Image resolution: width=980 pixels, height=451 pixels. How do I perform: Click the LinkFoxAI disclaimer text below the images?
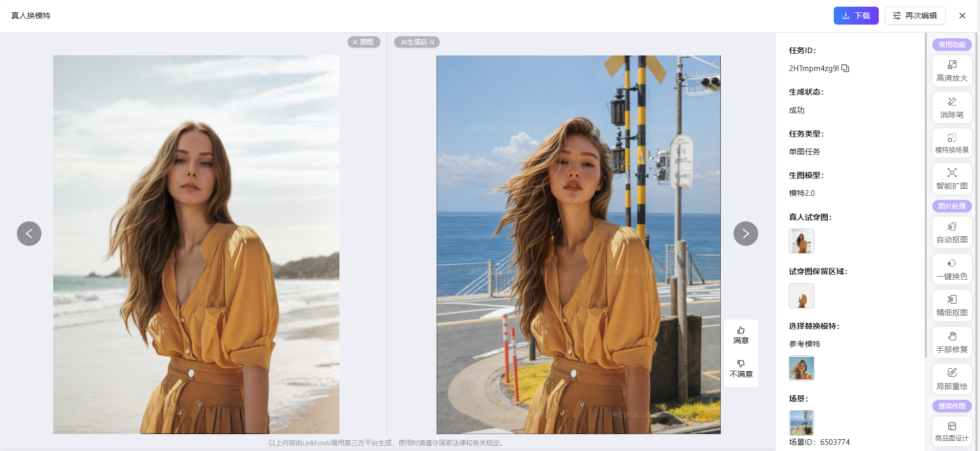(387, 443)
